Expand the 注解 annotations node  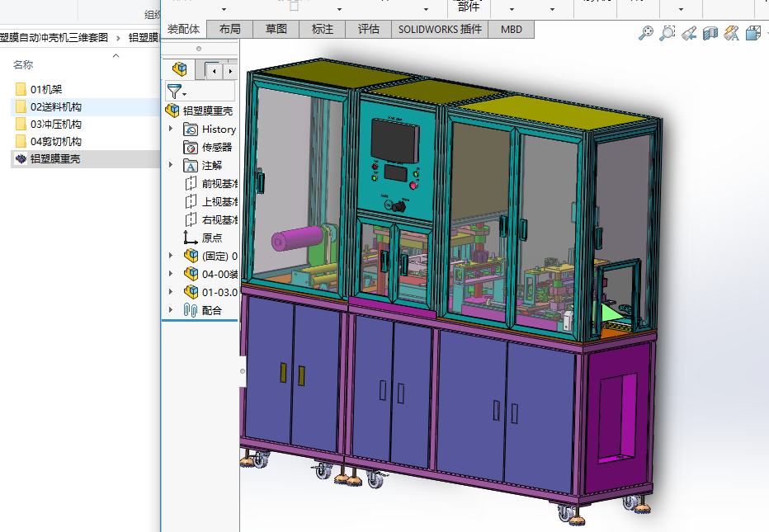(x=172, y=165)
